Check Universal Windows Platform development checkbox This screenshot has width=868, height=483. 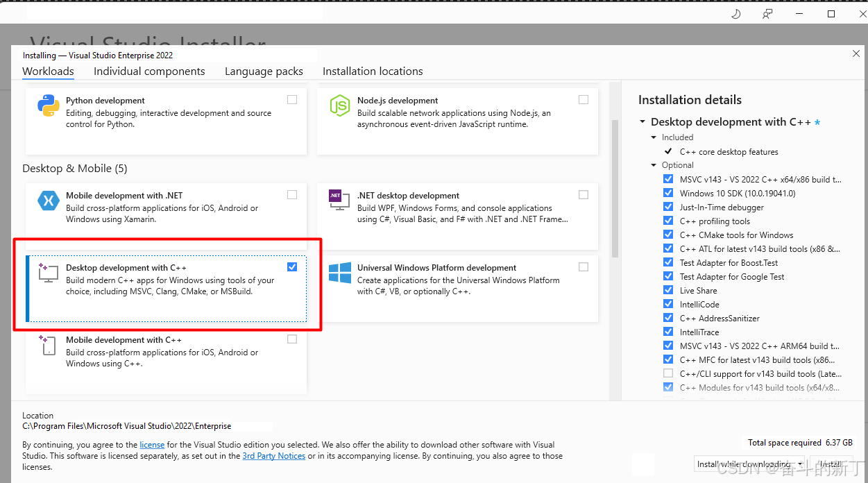(x=584, y=267)
